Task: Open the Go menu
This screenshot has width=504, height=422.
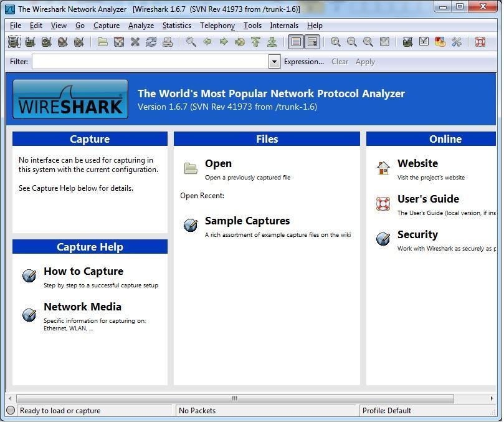Action: click(80, 26)
